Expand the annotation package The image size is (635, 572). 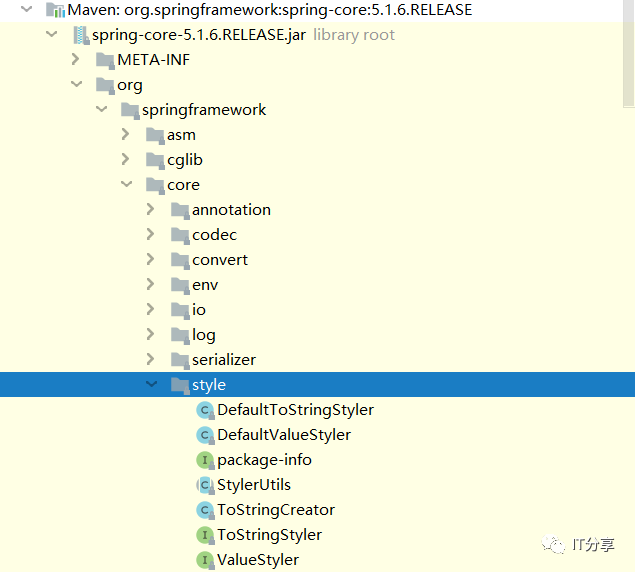150,209
